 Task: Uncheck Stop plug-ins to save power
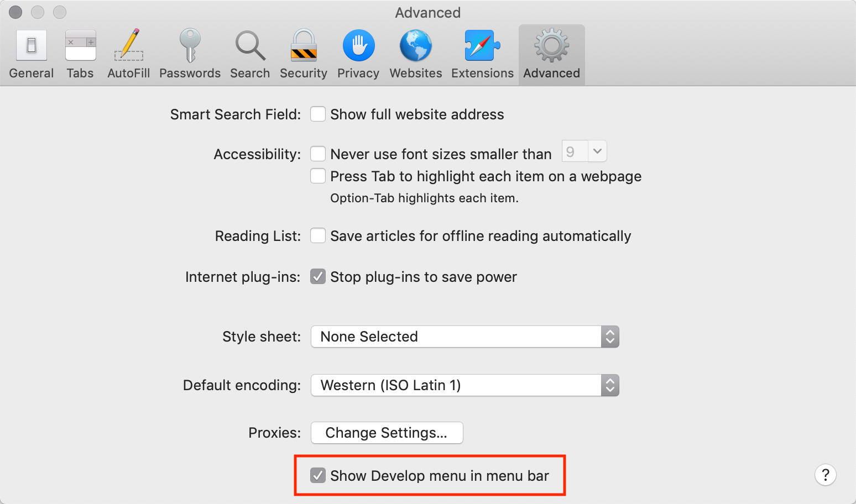pos(318,276)
